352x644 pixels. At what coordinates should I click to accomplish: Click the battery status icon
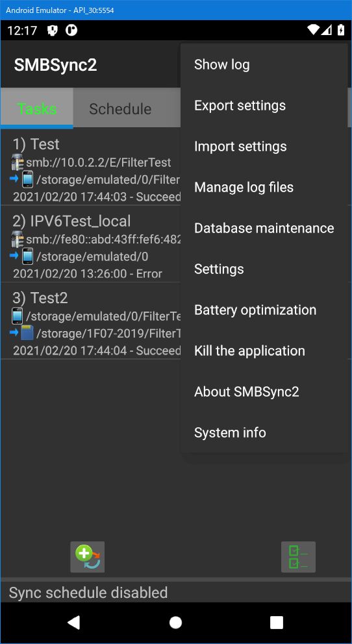tap(341, 30)
